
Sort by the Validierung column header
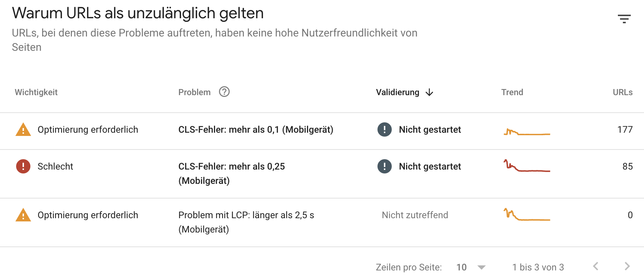tap(397, 92)
